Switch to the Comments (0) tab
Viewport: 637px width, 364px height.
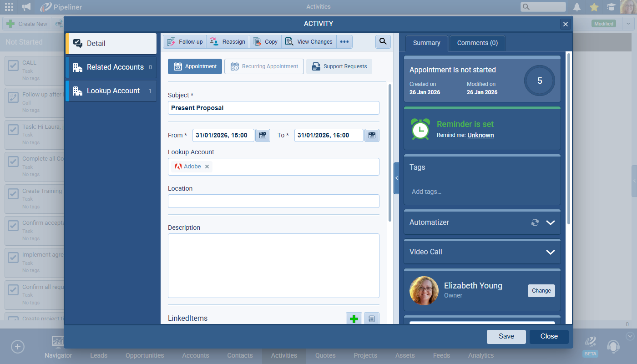pyautogui.click(x=477, y=43)
